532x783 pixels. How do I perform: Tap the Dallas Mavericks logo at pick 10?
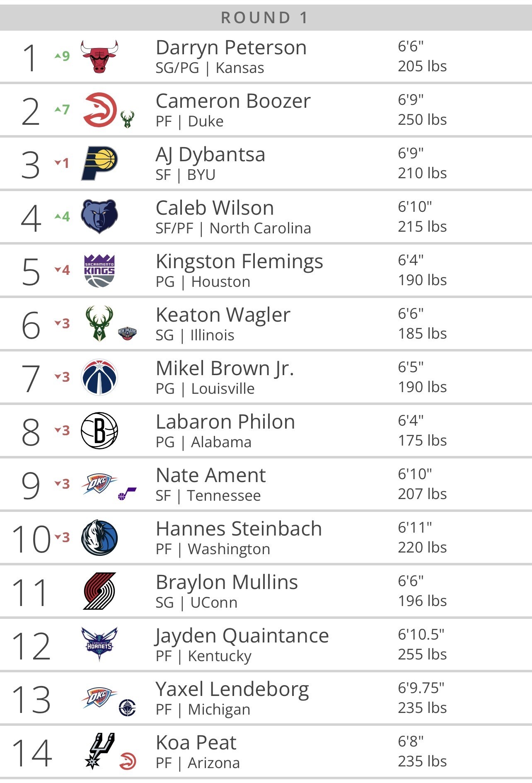[99, 538]
